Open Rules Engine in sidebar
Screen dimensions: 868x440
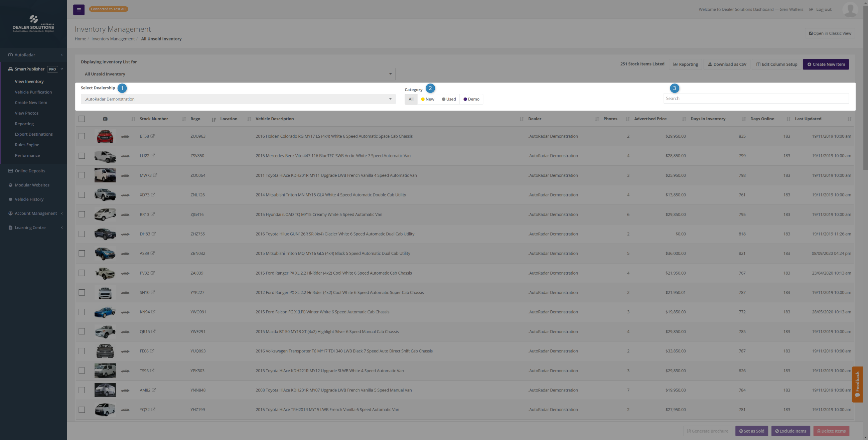coord(27,145)
